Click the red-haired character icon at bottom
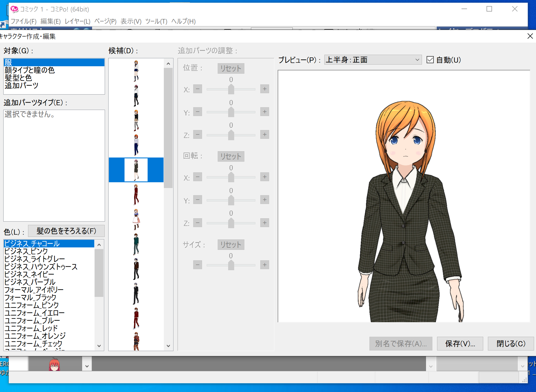This screenshot has width=536, height=392. tap(54, 365)
